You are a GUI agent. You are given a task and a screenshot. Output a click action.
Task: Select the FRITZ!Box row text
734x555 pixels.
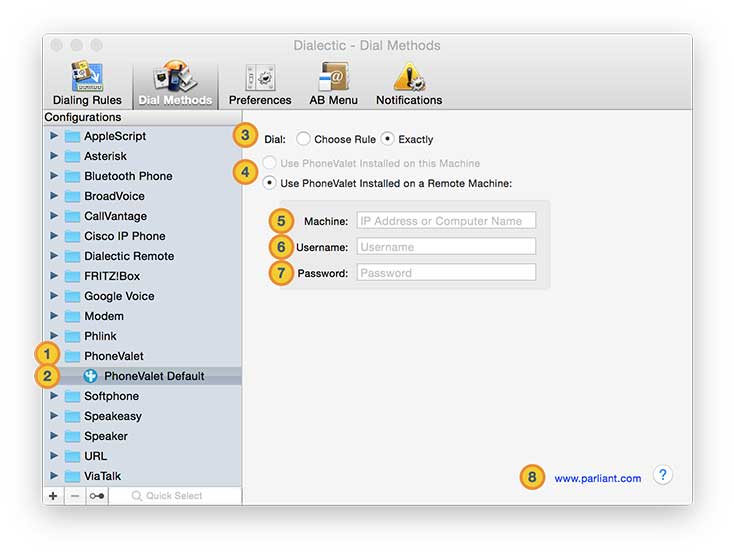tap(112, 277)
